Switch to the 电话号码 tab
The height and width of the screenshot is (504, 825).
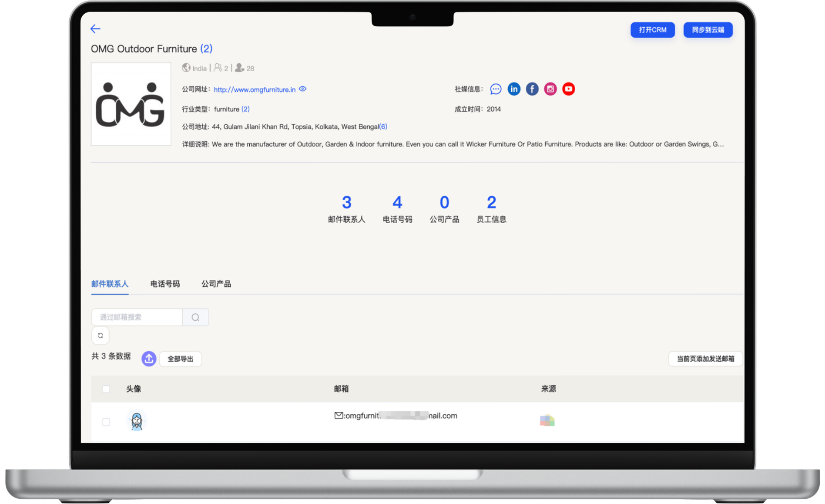pyautogui.click(x=165, y=284)
